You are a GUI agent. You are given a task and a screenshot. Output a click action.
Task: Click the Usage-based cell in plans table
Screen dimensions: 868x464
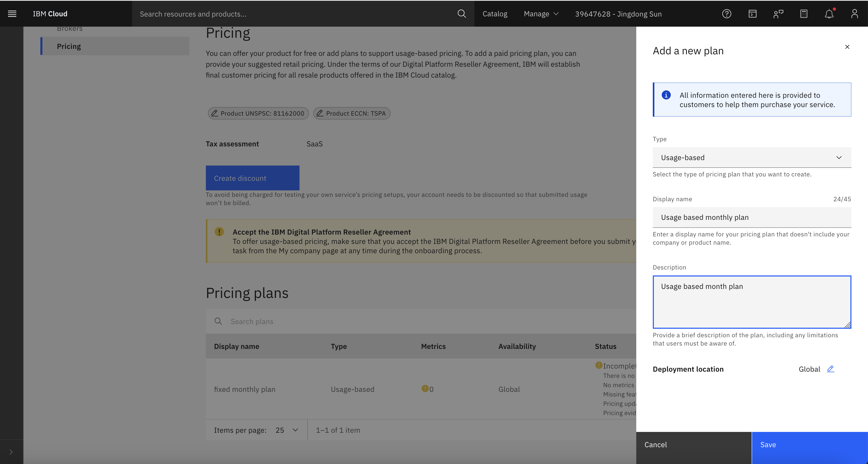pyautogui.click(x=353, y=389)
